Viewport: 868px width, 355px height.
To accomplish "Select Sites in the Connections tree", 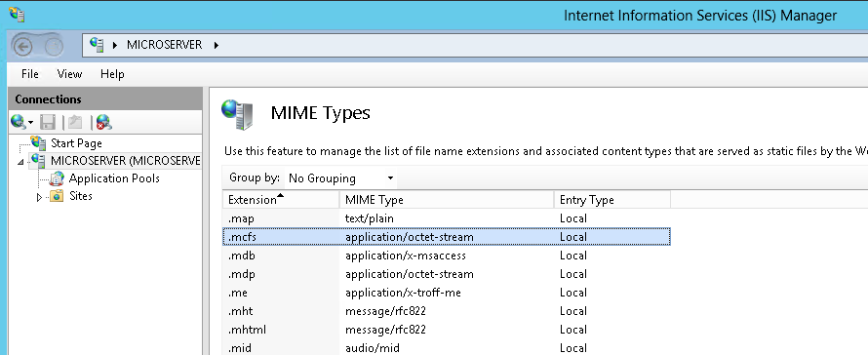I will [x=81, y=196].
